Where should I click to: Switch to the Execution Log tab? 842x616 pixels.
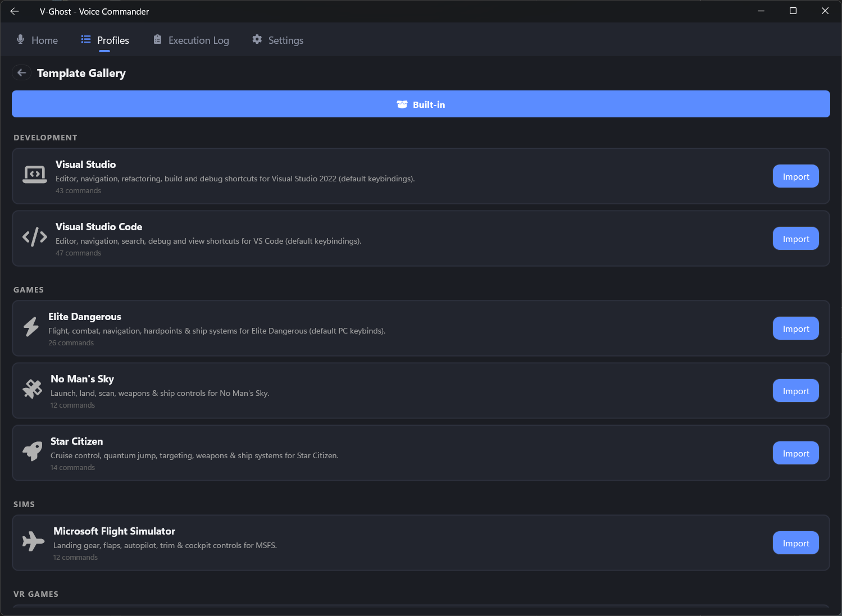[x=191, y=40]
